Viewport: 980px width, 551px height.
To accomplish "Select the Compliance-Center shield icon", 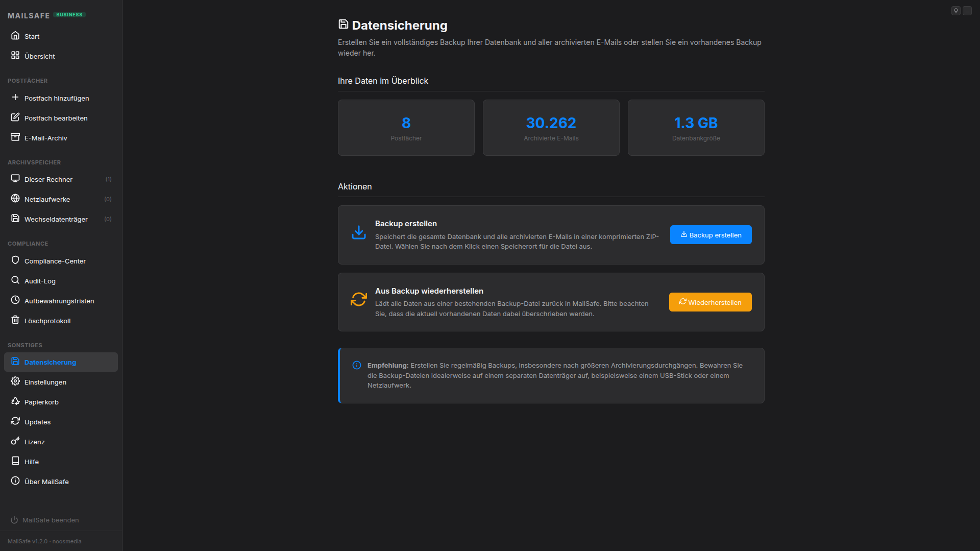I will coord(15,260).
